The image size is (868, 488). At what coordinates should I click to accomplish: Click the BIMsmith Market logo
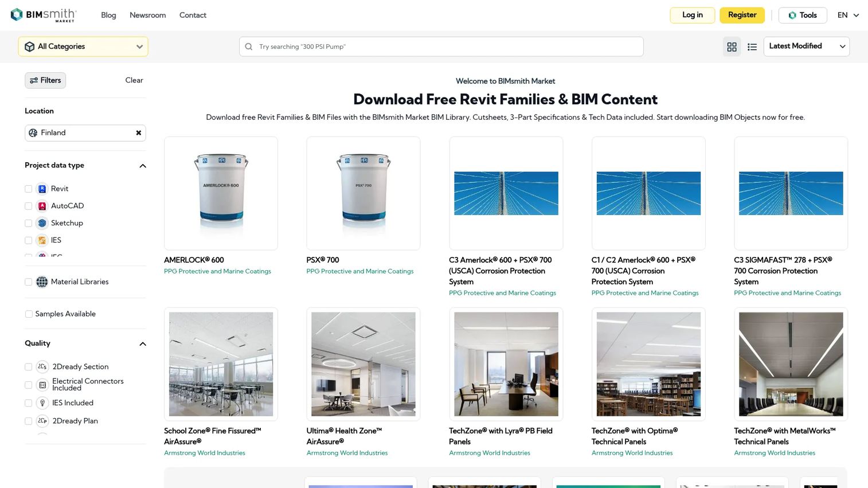pos(44,15)
